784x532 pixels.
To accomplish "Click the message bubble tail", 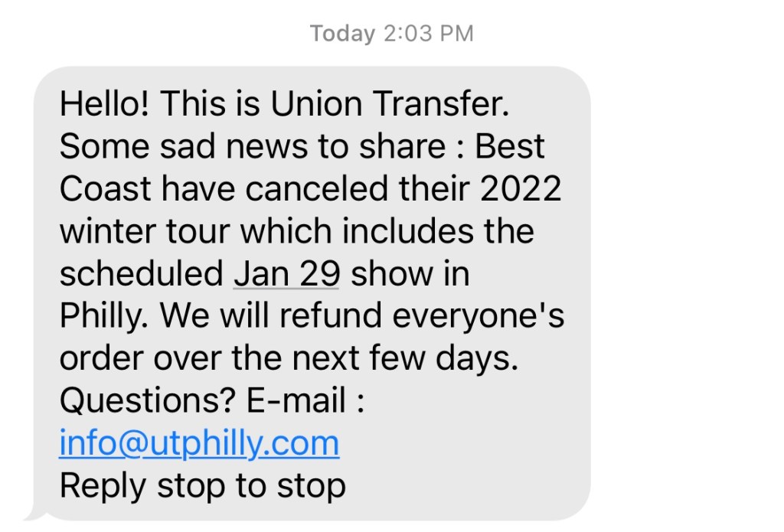I will [x=34, y=511].
